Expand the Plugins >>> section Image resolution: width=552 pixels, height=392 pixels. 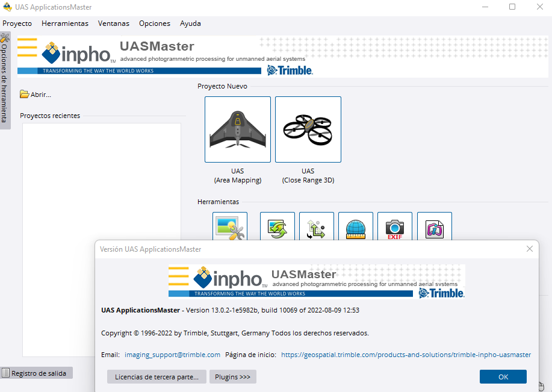tap(233, 377)
